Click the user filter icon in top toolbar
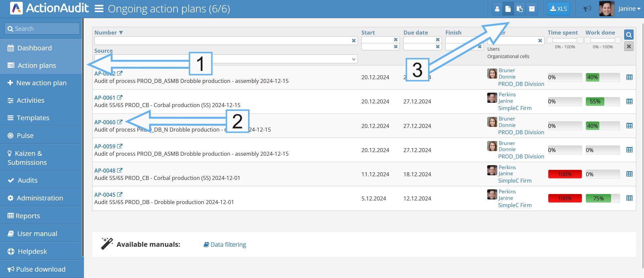Image resolution: width=644 pixels, height=278 pixels. [x=497, y=9]
